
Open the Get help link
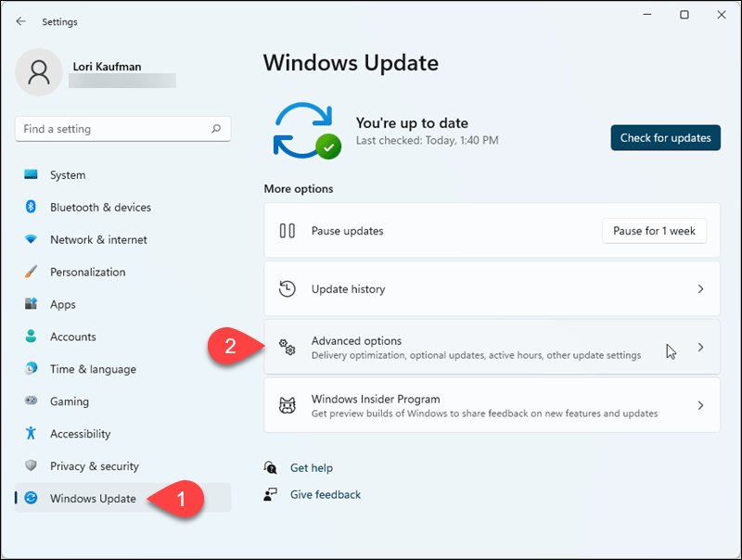(x=312, y=468)
